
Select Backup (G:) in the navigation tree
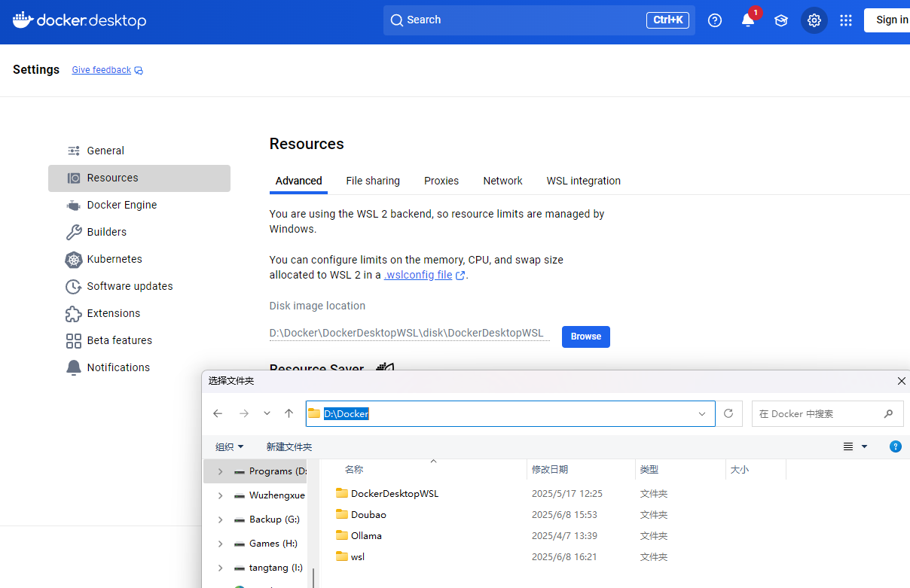(274, 519)
